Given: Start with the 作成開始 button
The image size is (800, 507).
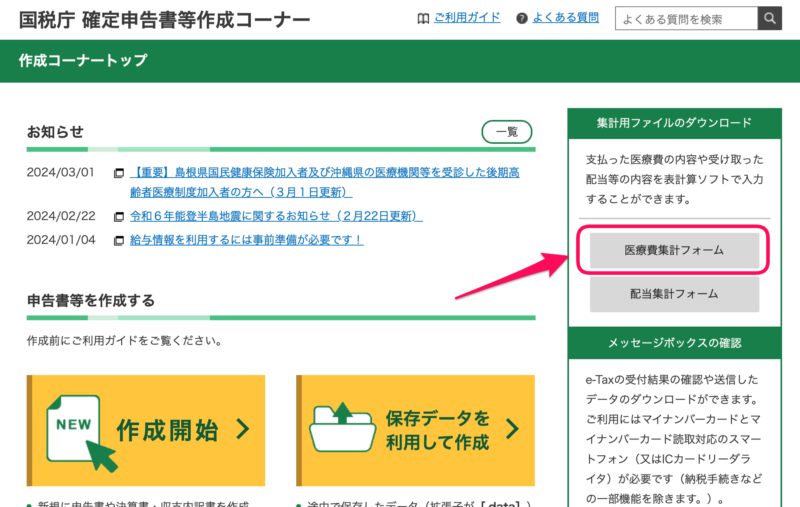Looking at the screenshot, I should 146,430.
